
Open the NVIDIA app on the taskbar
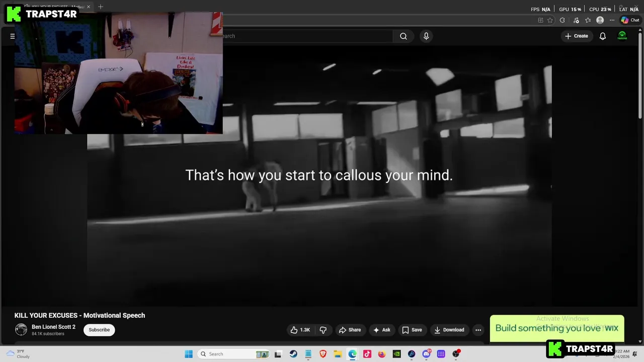click(396, 354)
